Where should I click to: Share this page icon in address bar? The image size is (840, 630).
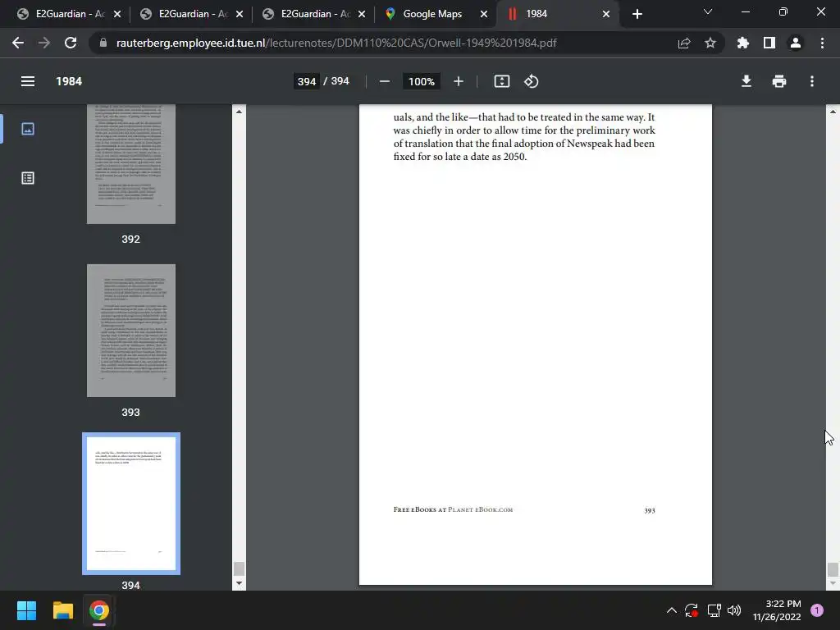(x=684, y=43)
